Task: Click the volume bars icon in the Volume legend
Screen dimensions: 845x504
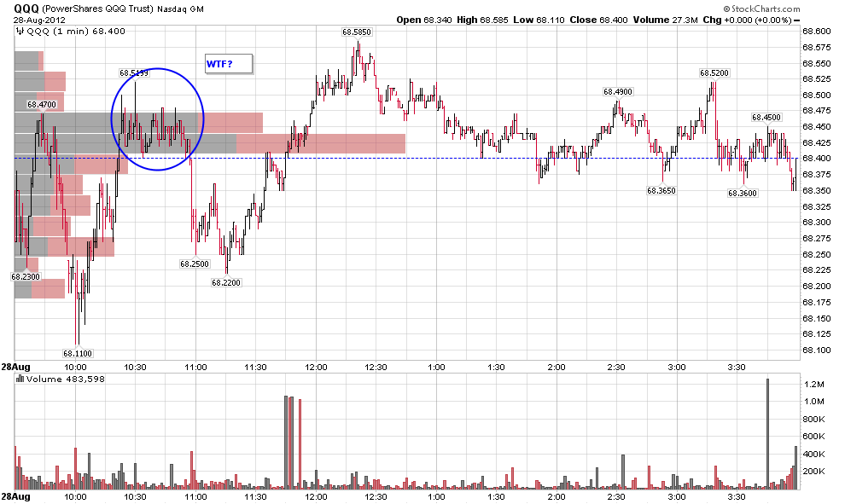Action: tap(20, 379)
